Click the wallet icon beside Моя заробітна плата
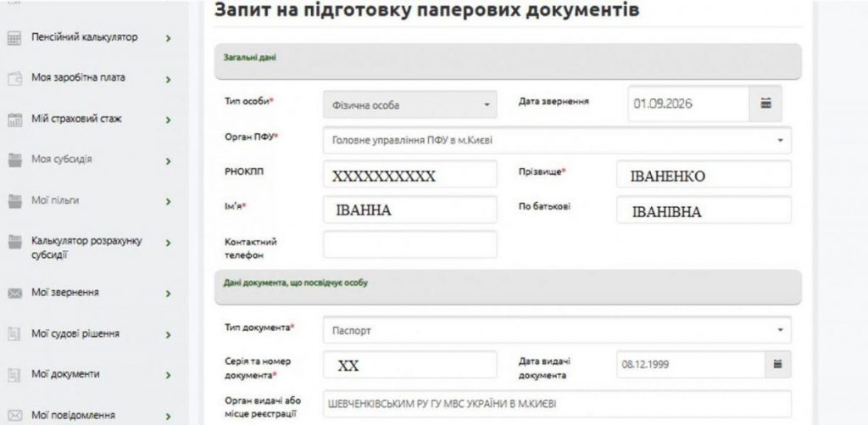Viewport: 868px width, 425px height. [15, 79]
